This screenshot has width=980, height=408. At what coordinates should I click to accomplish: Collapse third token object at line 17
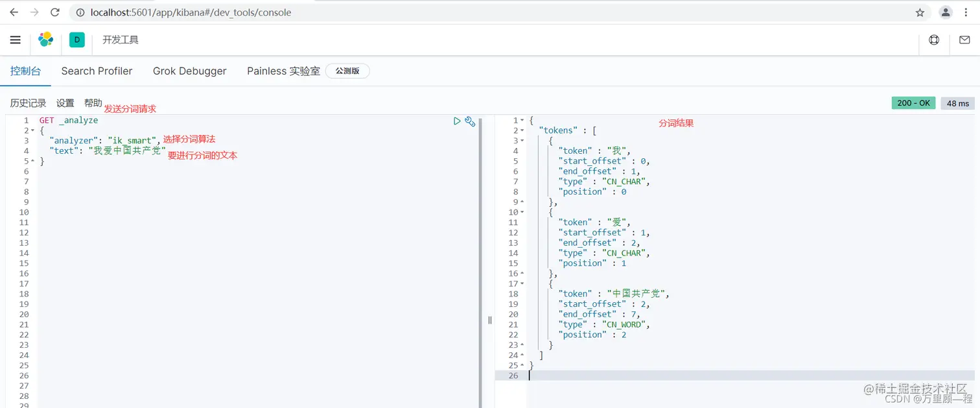522,283
